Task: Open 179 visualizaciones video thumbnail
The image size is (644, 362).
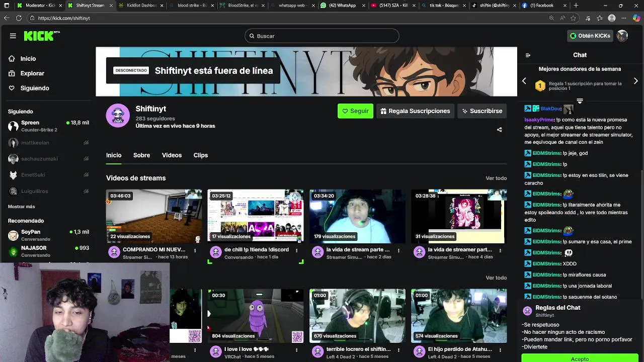Action: tap(357, 216)
